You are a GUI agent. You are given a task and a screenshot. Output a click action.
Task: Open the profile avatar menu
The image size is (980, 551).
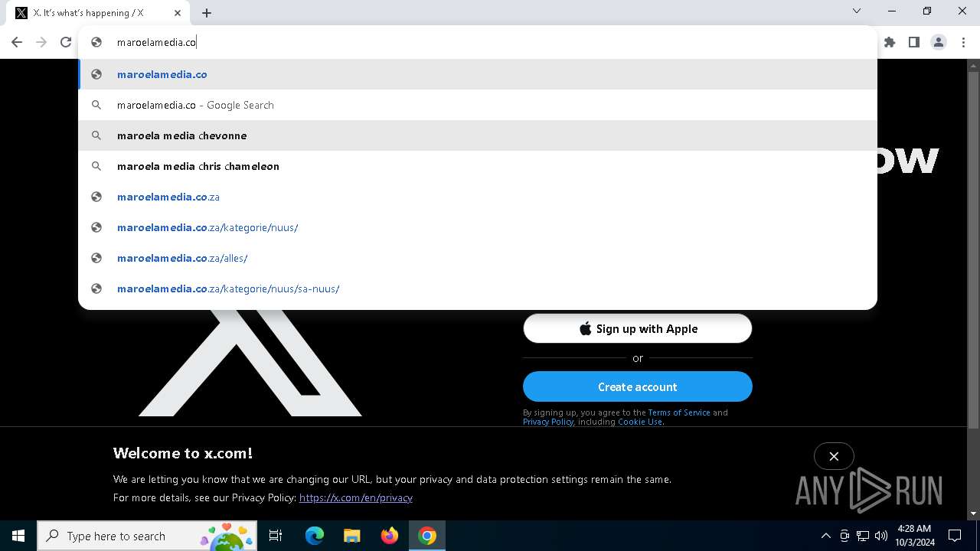(939, 42)
